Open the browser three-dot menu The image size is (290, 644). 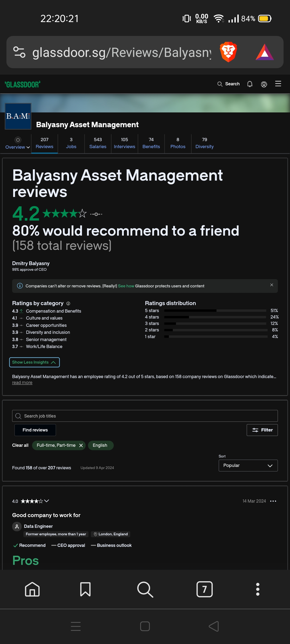point(258,589)
